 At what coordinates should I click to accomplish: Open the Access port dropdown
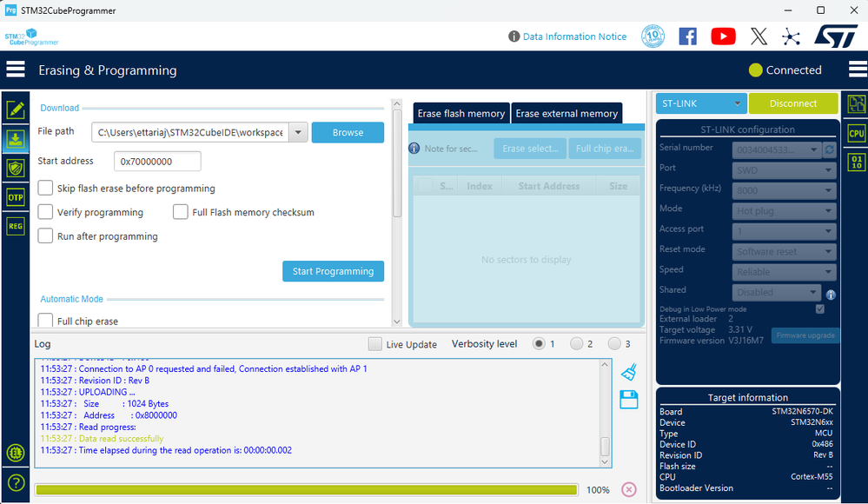point(784,231)
